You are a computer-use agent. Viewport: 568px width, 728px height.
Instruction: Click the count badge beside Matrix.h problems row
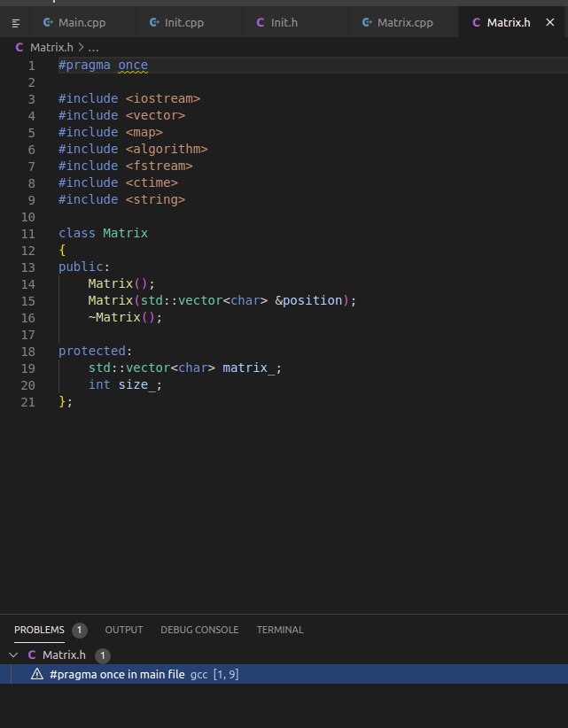pos(103,655)
